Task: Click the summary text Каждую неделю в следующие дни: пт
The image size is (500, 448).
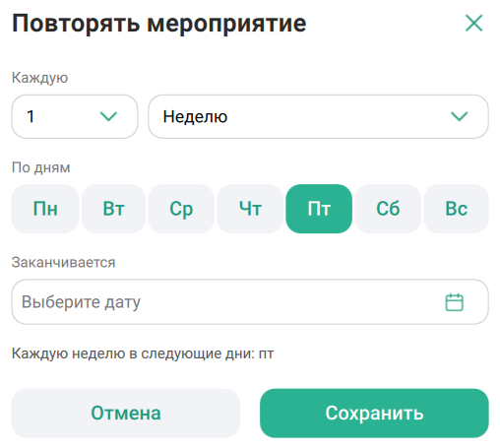Action: pos(143,353)
